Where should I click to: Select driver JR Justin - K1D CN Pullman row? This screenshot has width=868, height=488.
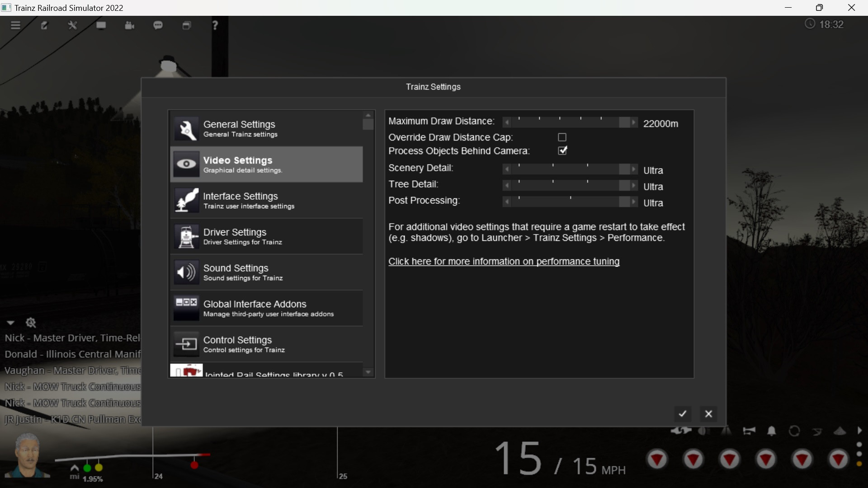(72, 419)
